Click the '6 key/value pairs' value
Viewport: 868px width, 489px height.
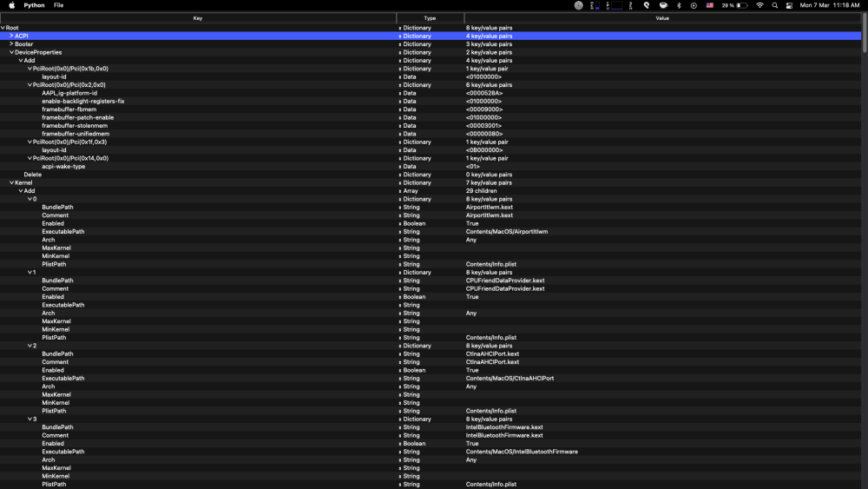[489, 85]
